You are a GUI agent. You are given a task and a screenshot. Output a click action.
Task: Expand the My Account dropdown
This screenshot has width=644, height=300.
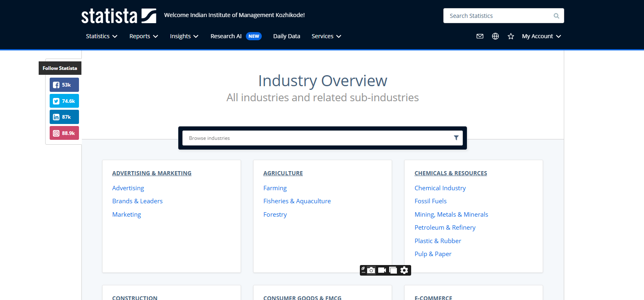(x=541, y=36)
